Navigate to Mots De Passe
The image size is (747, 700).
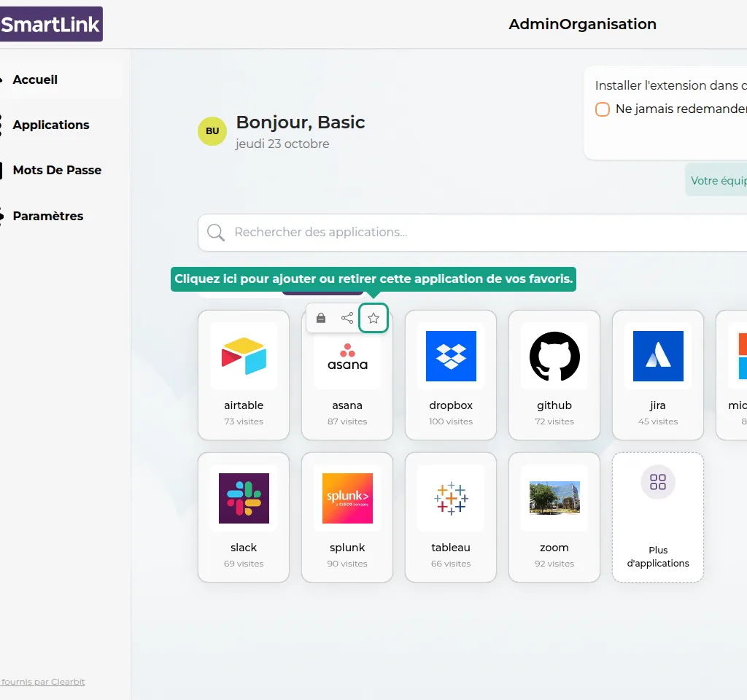tap(57, 171)
